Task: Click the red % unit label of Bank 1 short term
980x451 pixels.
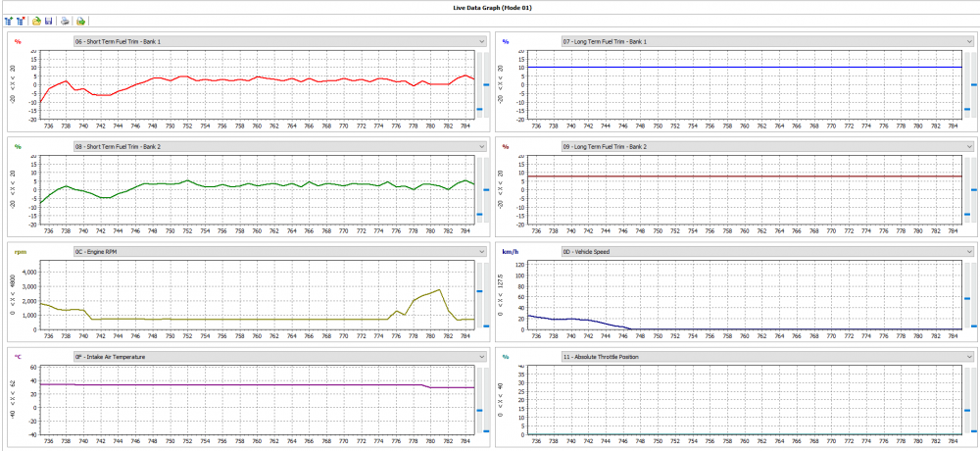Action: coord(18,41)
